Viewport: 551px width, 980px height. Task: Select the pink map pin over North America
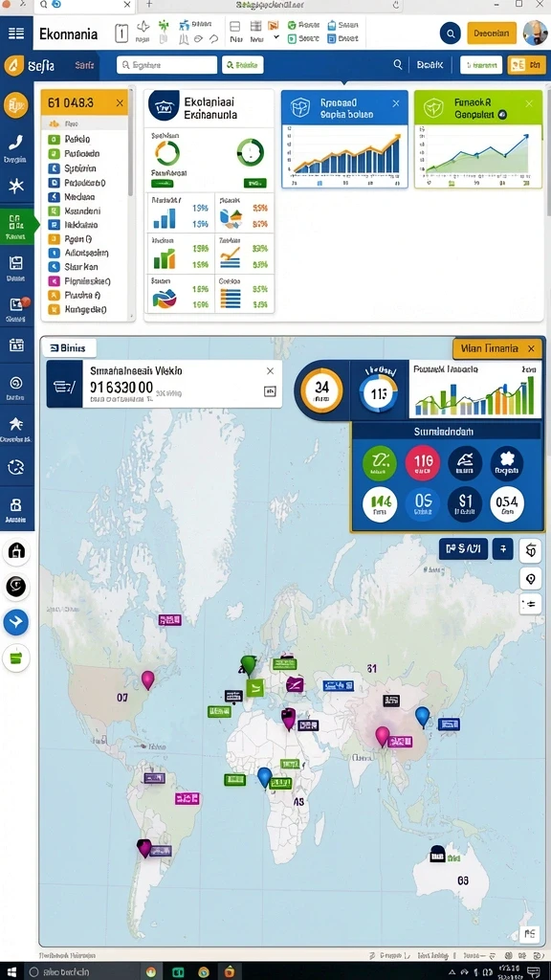[147, 679]
